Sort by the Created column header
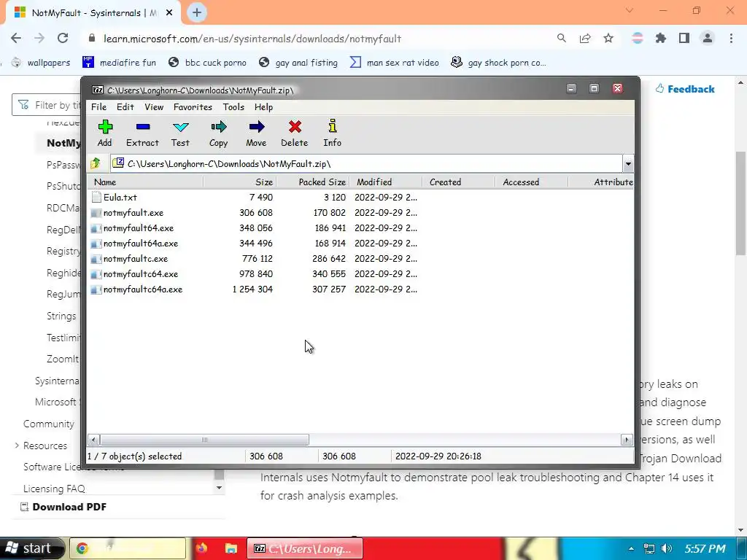This screenshot has width=747, height=560. 458,182
